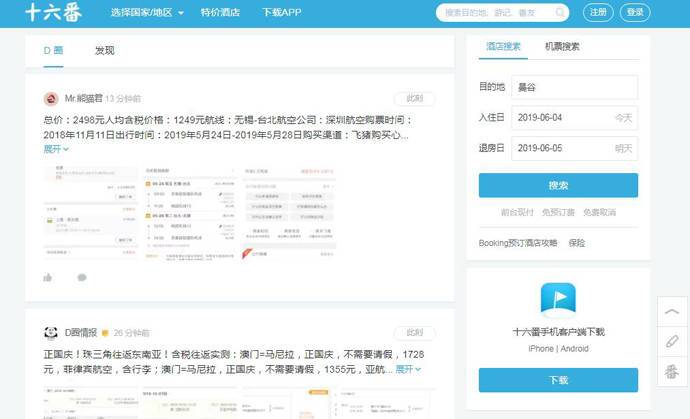This screenshot has width=690, height=419.
Task: Click the 免预订费 text
Action: click(558, 213)
